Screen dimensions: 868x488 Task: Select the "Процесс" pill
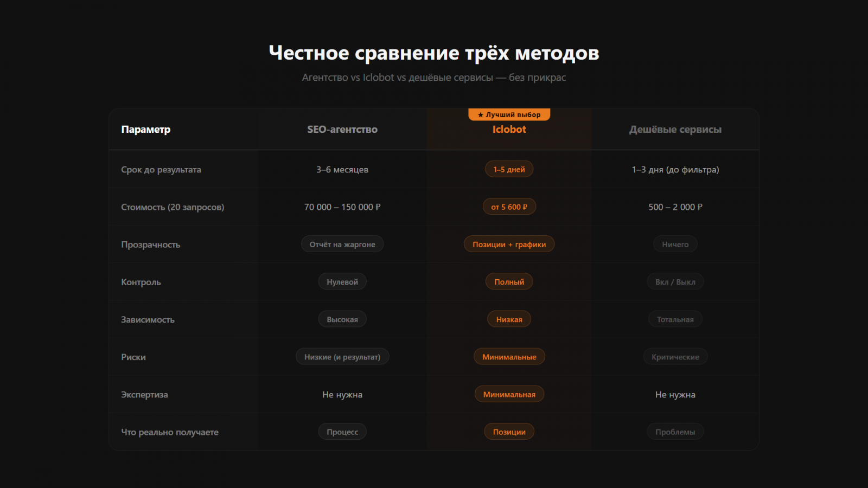click(342, 432)
